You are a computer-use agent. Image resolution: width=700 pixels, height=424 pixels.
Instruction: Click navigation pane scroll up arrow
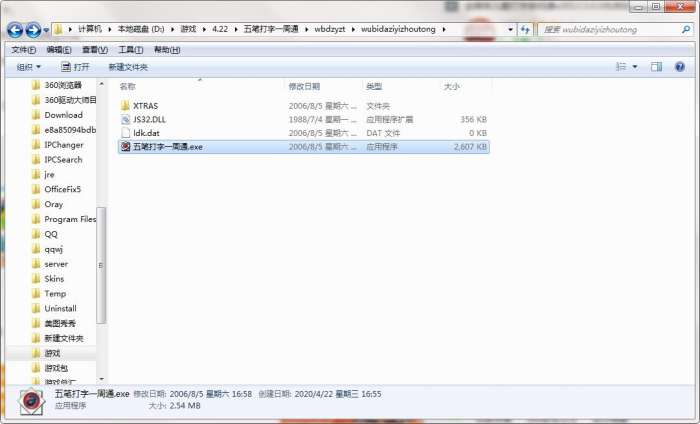[x=101, y=84]
